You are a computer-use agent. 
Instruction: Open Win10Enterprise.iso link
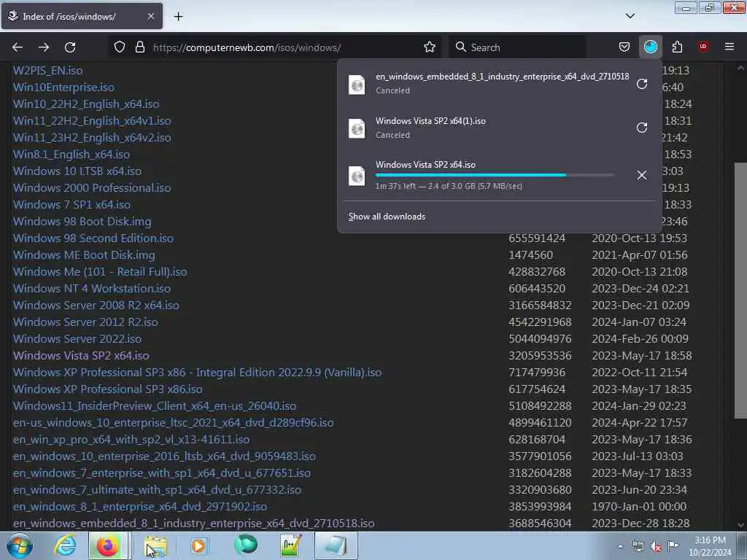tap(63, 87)
